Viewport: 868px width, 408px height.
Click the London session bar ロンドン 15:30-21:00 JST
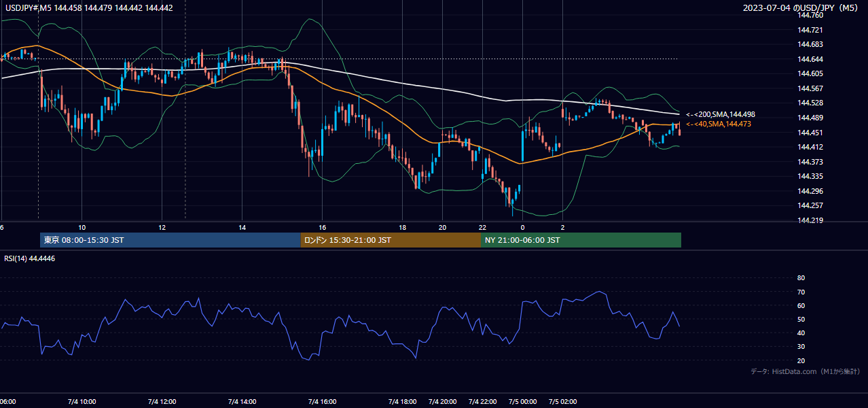pyautogui.click(x=391, y=240)
